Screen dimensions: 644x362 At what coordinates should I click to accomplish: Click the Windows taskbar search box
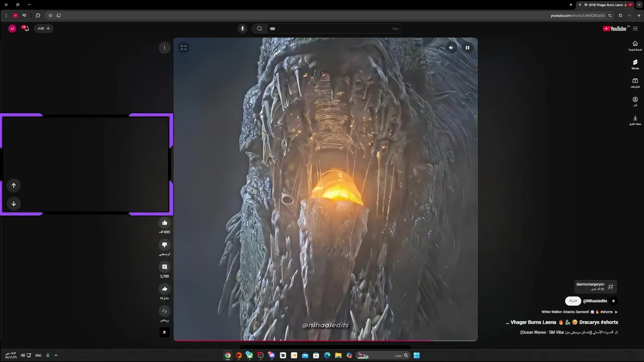pyautogui.click(x=382, y=355)
